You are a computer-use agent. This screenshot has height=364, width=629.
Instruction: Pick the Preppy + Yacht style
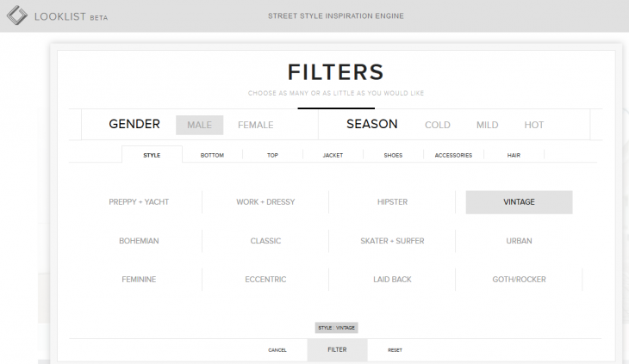pyautogui.click(x=139, y=202)
